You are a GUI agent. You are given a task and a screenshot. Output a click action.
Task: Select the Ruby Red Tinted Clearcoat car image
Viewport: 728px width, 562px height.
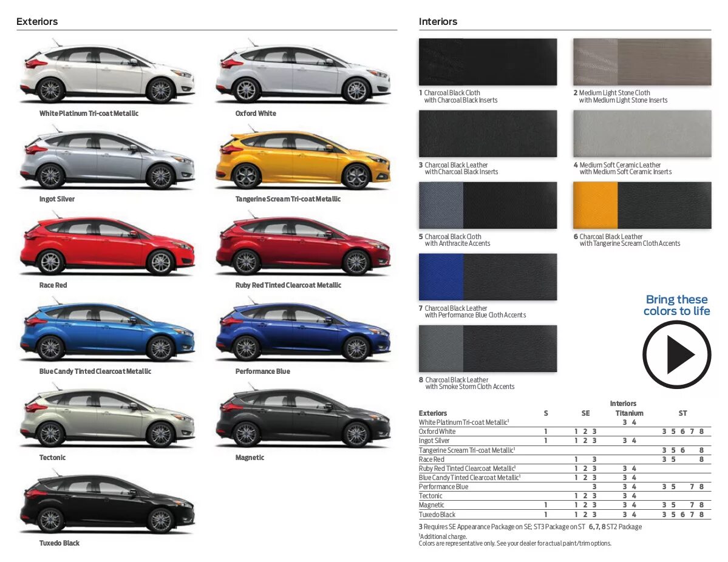pos(303,244)
